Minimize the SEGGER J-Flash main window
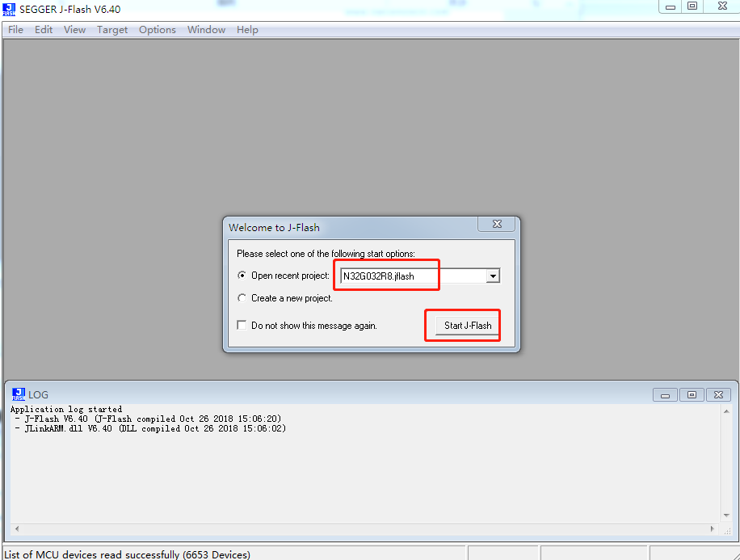Viewport: 740px width, 560px height. (x=671, y=6)
